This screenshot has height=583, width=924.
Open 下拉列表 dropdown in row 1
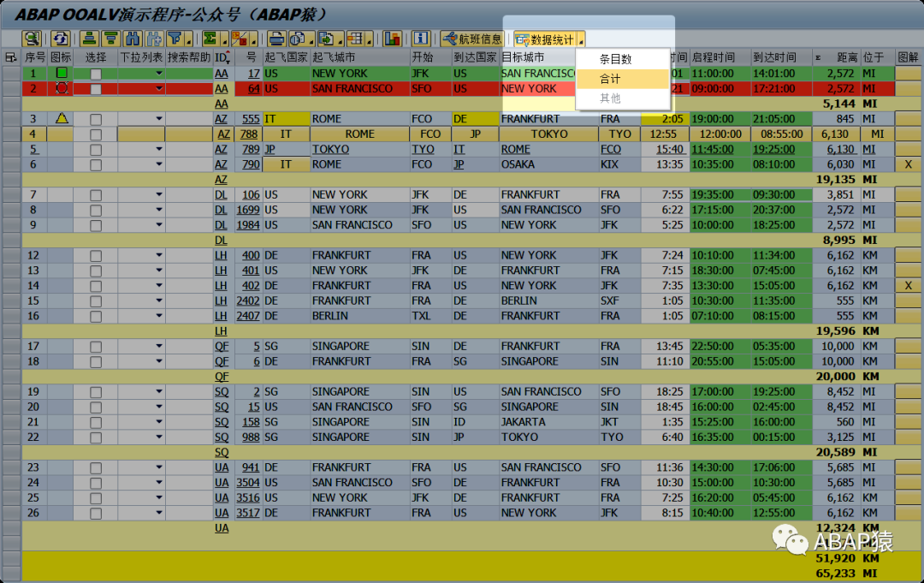pos(158,74)
